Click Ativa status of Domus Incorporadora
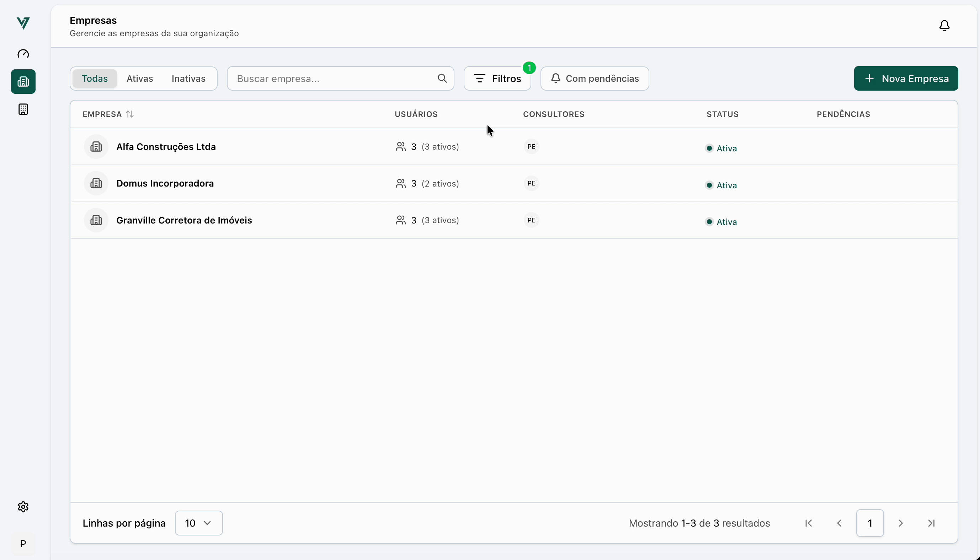 pyautogui.click(x=721, y=185)
